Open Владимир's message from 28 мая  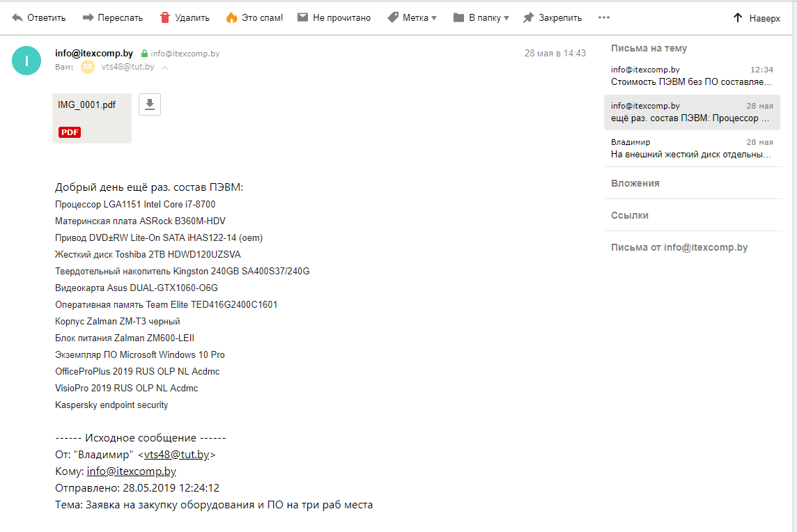click(x=692, y=148)
